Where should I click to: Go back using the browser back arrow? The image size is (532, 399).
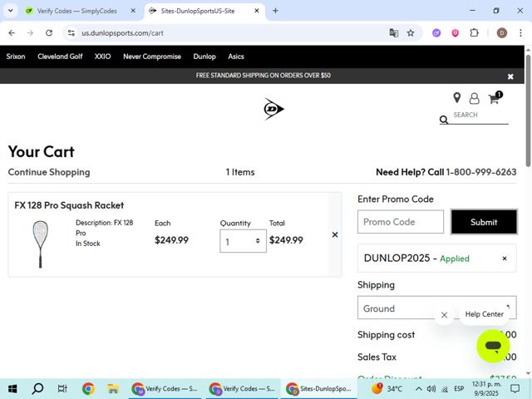coord(12,33)
